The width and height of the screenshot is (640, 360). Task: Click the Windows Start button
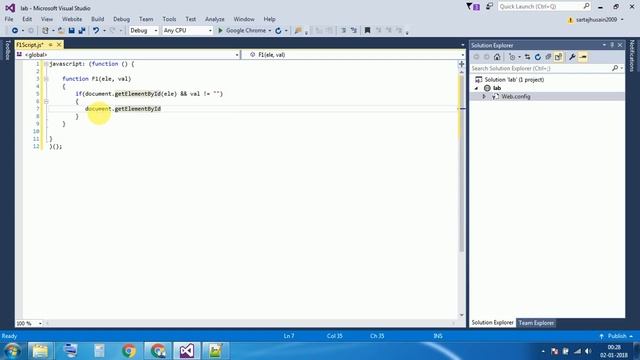click(12, 351)
